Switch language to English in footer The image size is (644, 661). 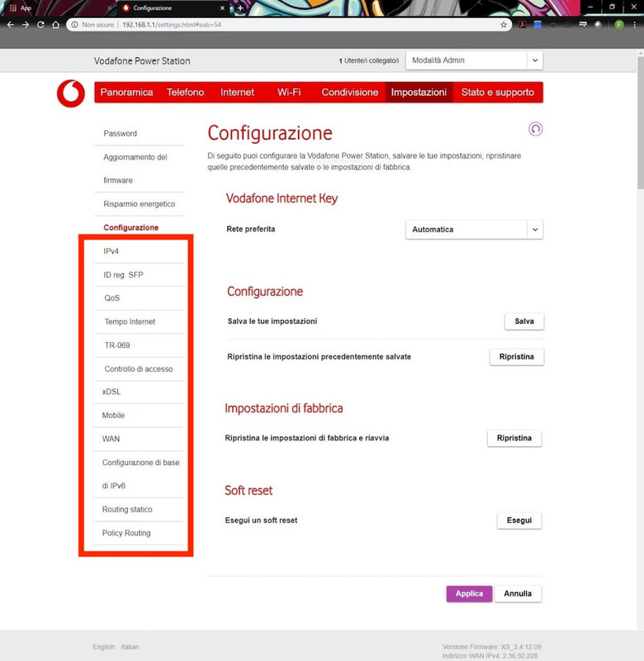103,647
